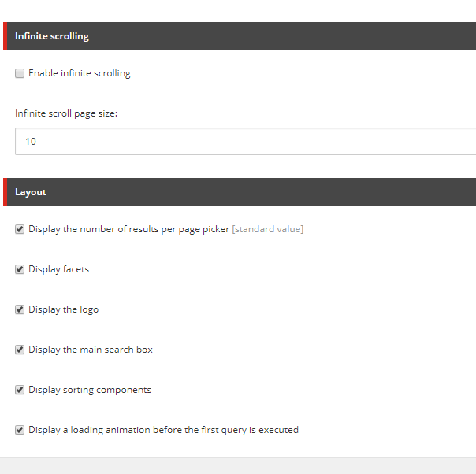Enable the infinite scrolling checkbox
The height and width of the screenshot is (474, 476).
click(20, 74)
